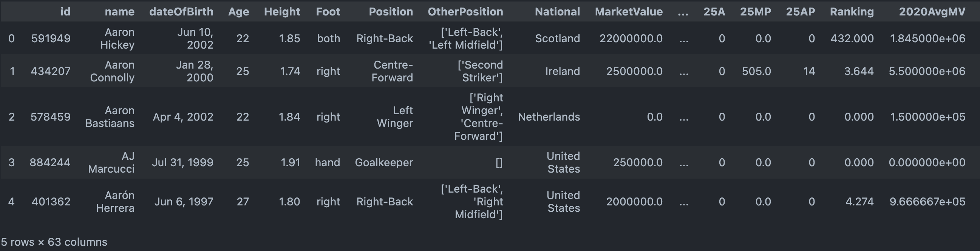Select the Scotland national cell
Screen dimensions: 980x251
coord(557,38)
